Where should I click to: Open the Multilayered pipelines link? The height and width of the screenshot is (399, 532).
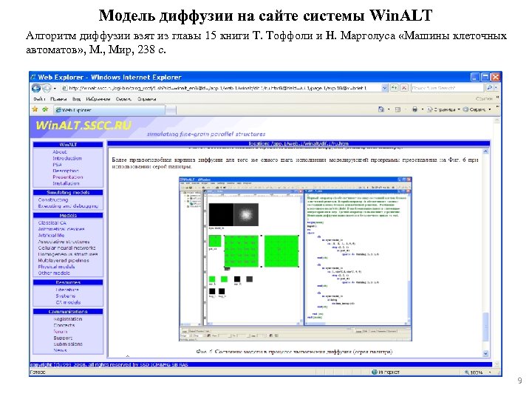point(64,261)
